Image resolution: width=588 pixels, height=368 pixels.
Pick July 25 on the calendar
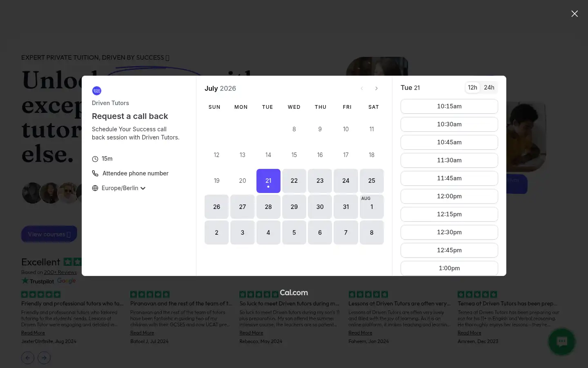click(x=372, y=181)
